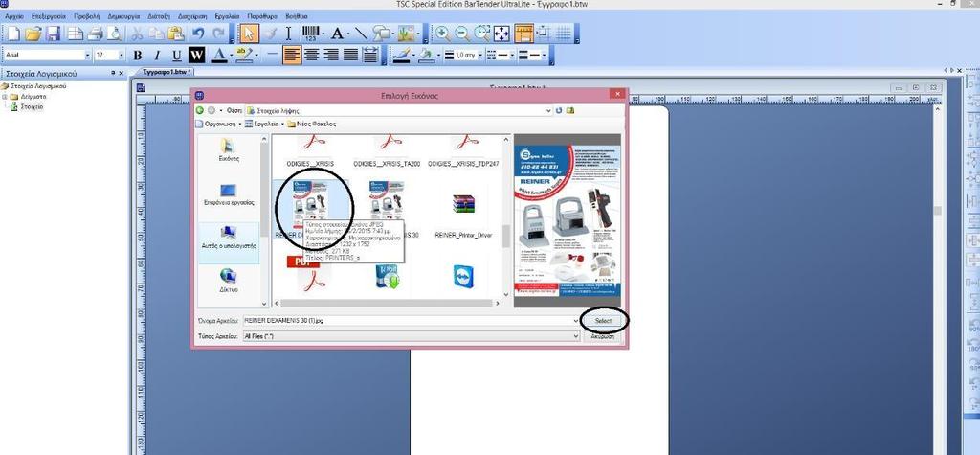
Task: Open the Εικόνες location in the sidebar
Action: coord(229,150)
